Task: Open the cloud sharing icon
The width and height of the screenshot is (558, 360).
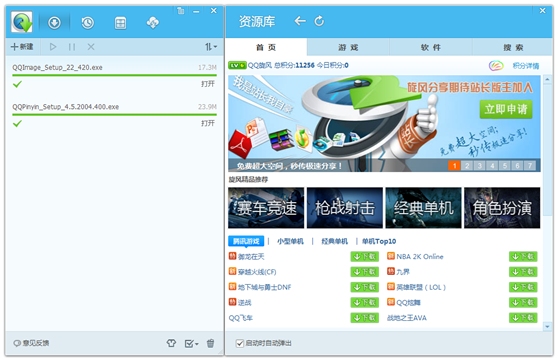Action: [153, 23]
